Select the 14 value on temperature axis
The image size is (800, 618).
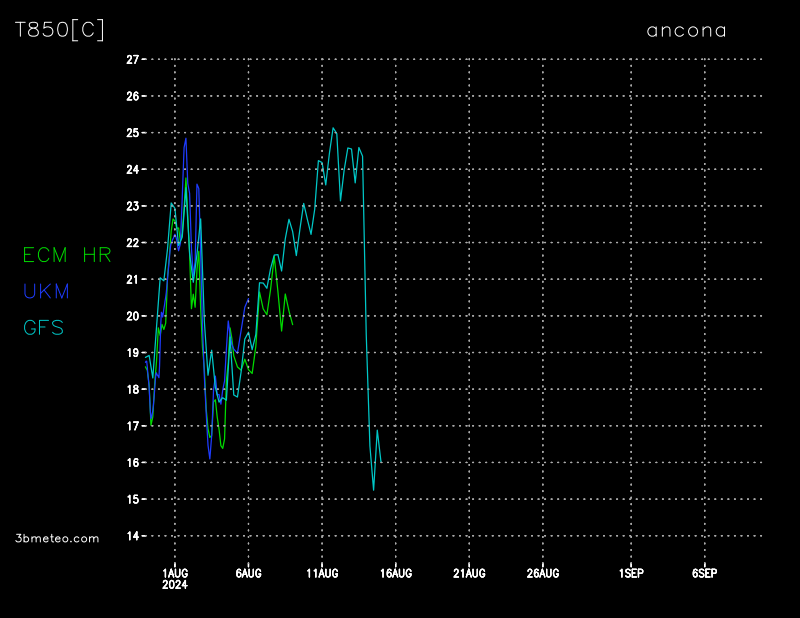coord(132,536)
